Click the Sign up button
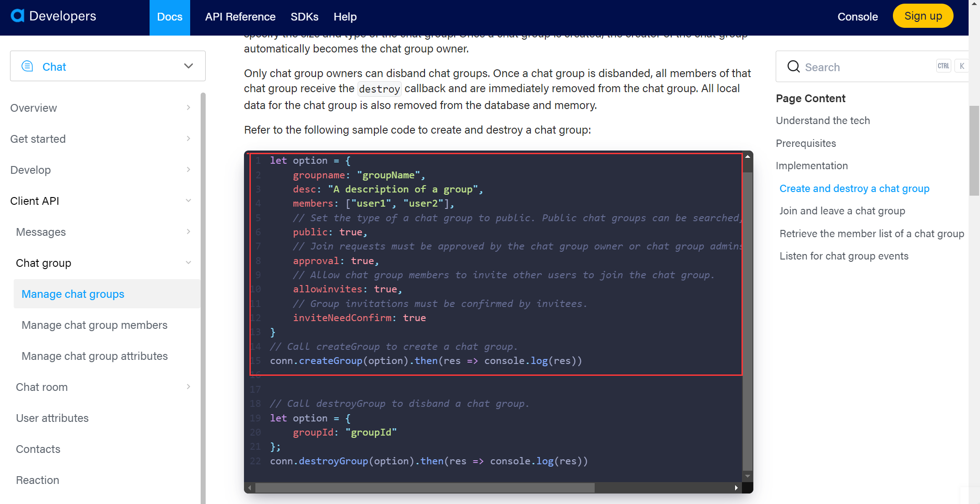 [x=923, y=16]
